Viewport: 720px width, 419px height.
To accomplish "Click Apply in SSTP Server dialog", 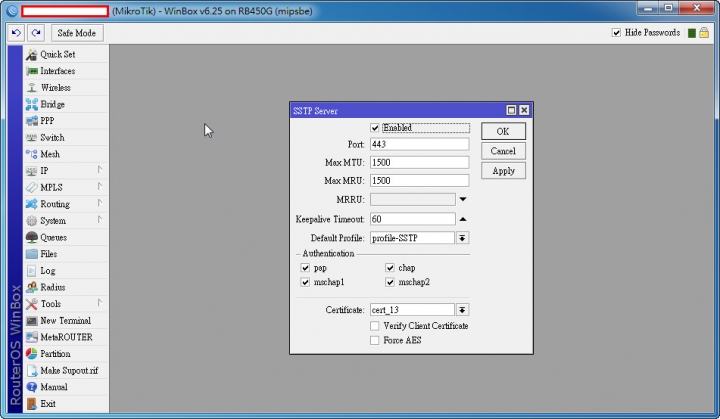I will pos(503,171).
